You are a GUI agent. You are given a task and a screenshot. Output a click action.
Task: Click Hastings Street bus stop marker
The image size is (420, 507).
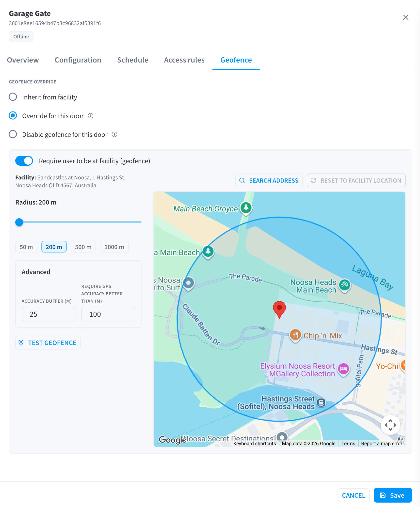pyautogui.click(x=321, y=402)
